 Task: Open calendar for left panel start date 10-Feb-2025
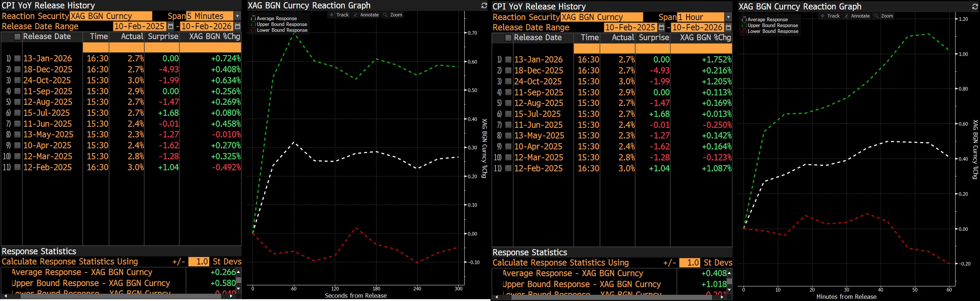[x=170, y=26]
